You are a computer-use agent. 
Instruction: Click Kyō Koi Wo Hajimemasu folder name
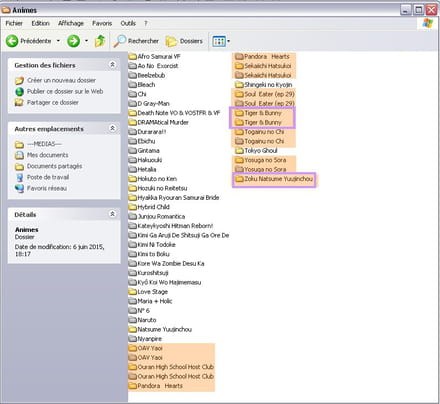(169, 282)
